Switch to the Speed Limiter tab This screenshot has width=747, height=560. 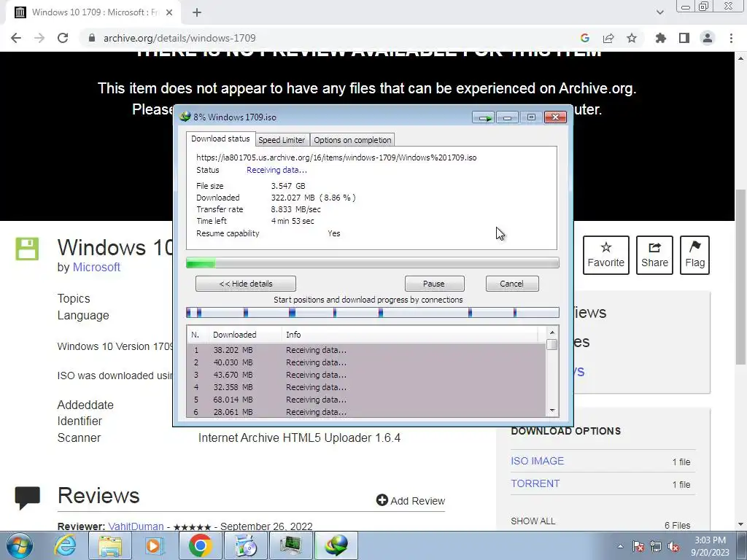[x=282, y=140]
